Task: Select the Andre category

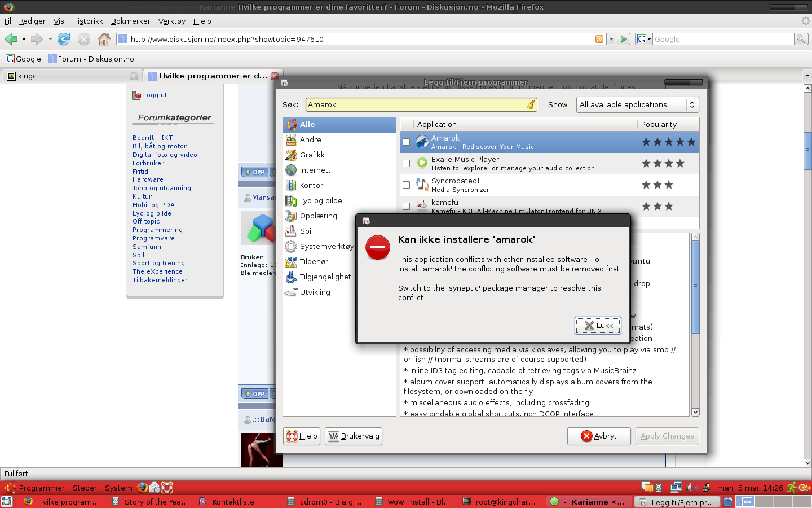Action: coord(339,140)
